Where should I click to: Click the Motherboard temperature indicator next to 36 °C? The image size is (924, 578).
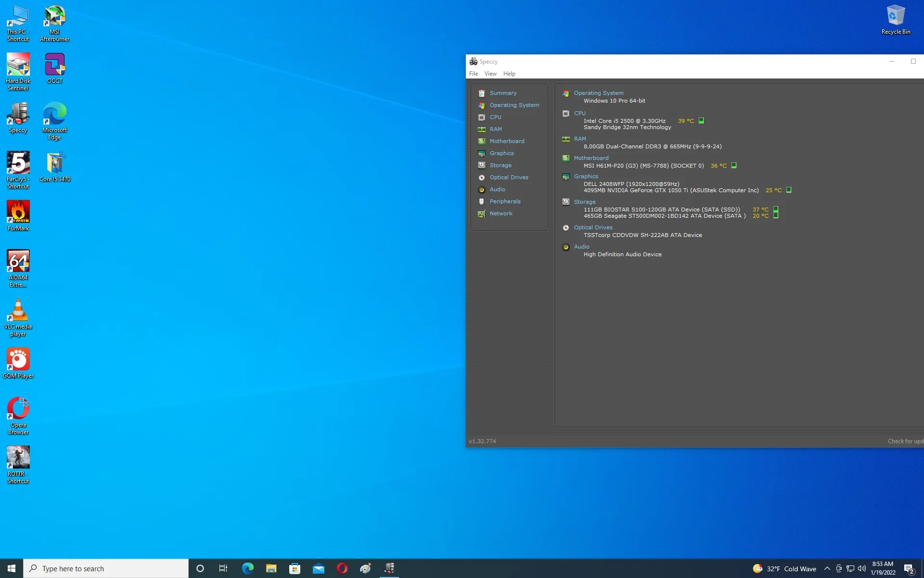(x=734, y=165)
